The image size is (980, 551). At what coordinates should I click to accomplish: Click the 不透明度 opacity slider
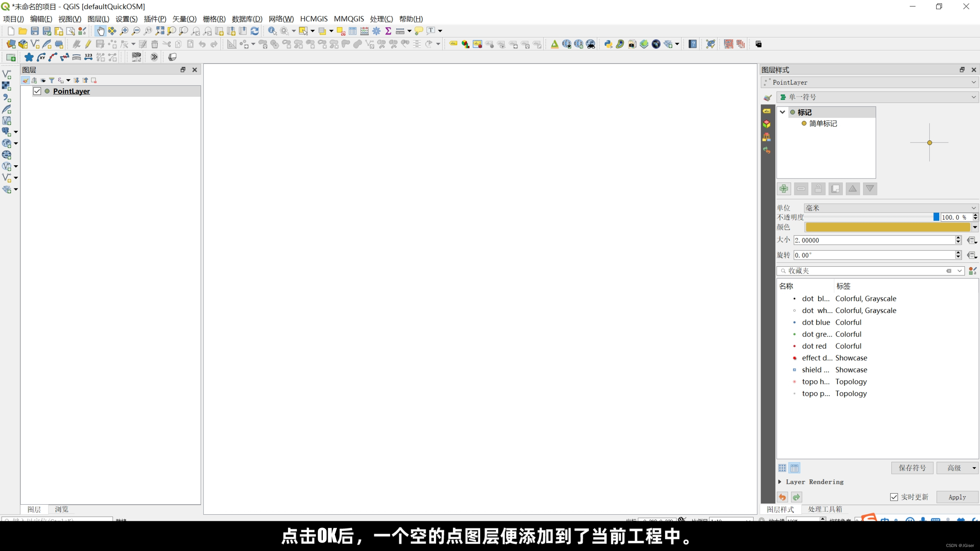[x=872, y=217]
